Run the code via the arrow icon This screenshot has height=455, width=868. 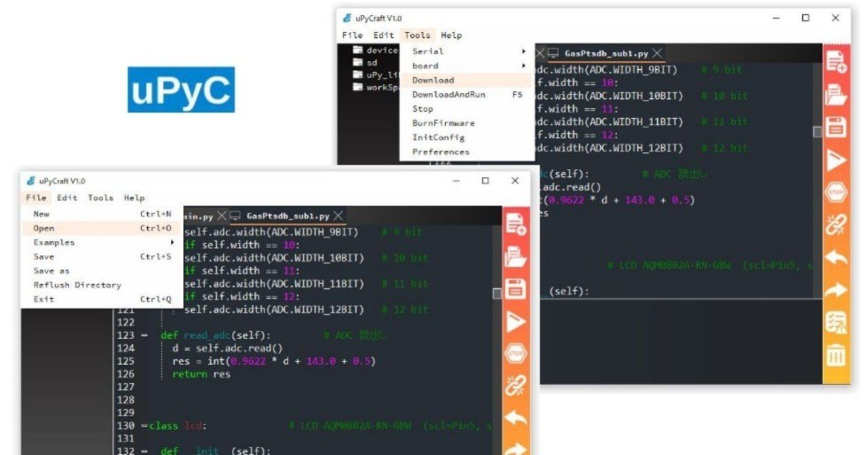(x=835, y=158)
